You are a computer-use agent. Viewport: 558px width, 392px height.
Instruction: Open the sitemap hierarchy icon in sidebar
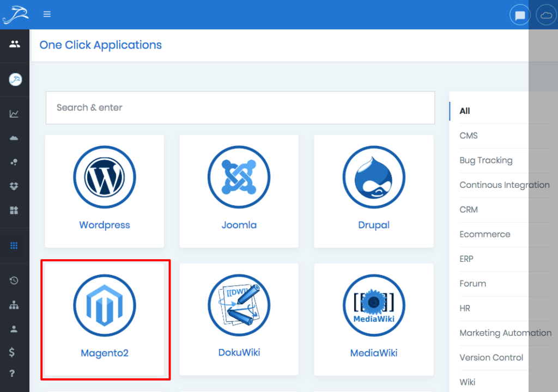(x=14, y=305)
